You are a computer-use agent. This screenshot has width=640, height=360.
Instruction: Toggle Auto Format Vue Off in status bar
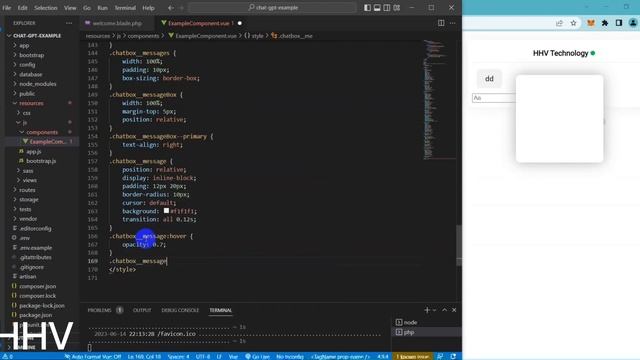(93, 356)
